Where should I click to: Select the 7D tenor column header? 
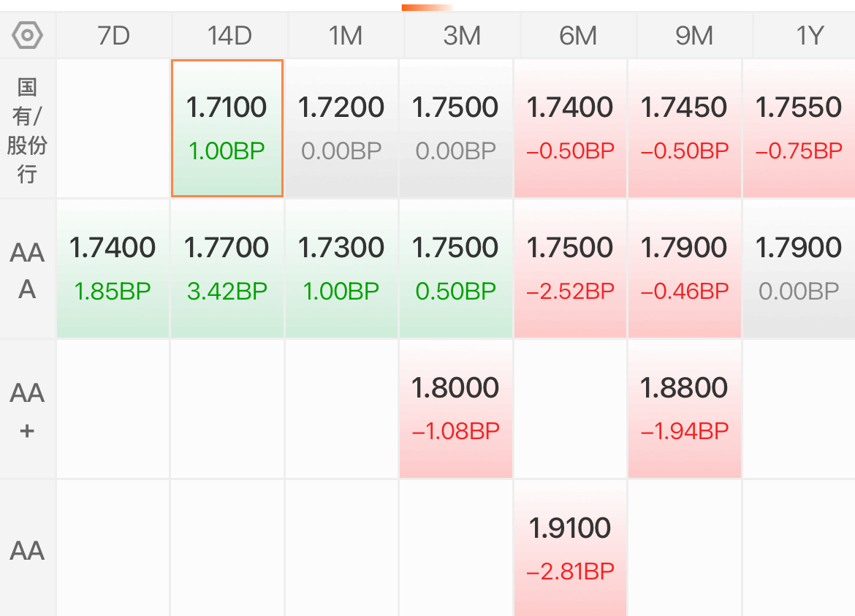tap(113, 36)
